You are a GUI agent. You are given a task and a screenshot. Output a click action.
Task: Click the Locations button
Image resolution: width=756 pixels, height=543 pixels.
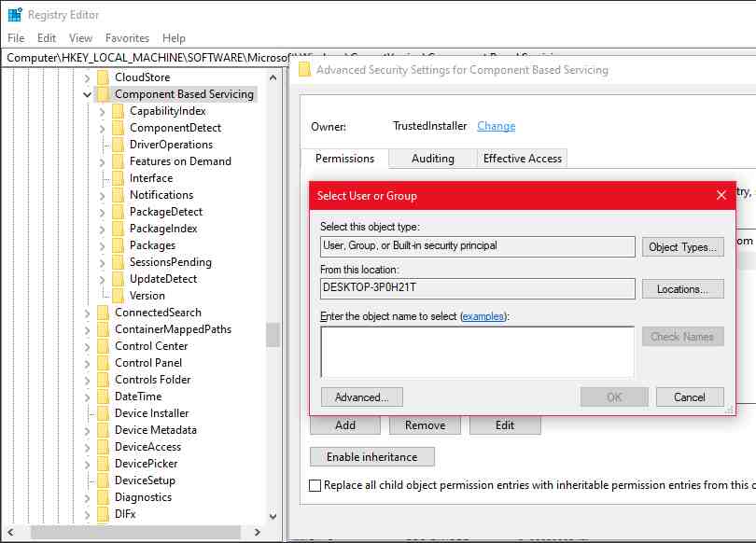coord(682,289)
